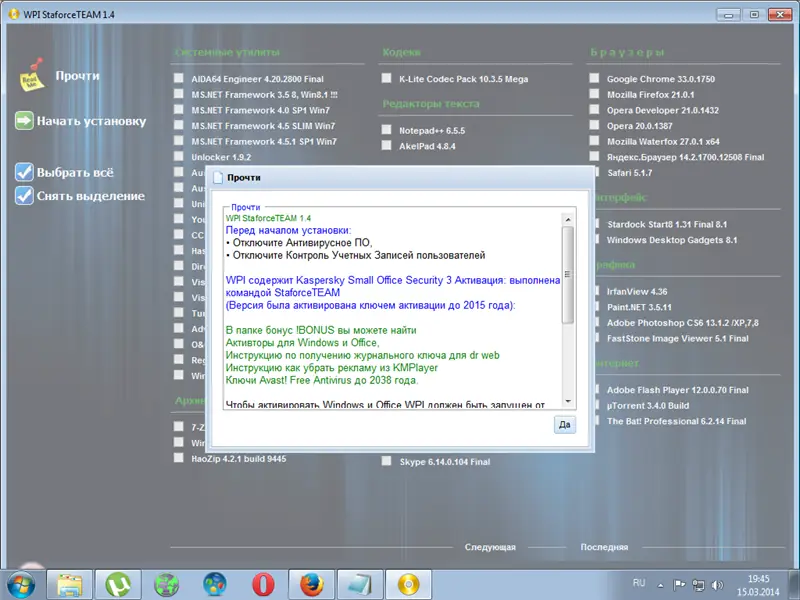Image resolution: width=800 pixels, height=600 pixels.
Task: Select The Bat! Professional 6.2.14 Final entry
Action: tap(676, 421)
